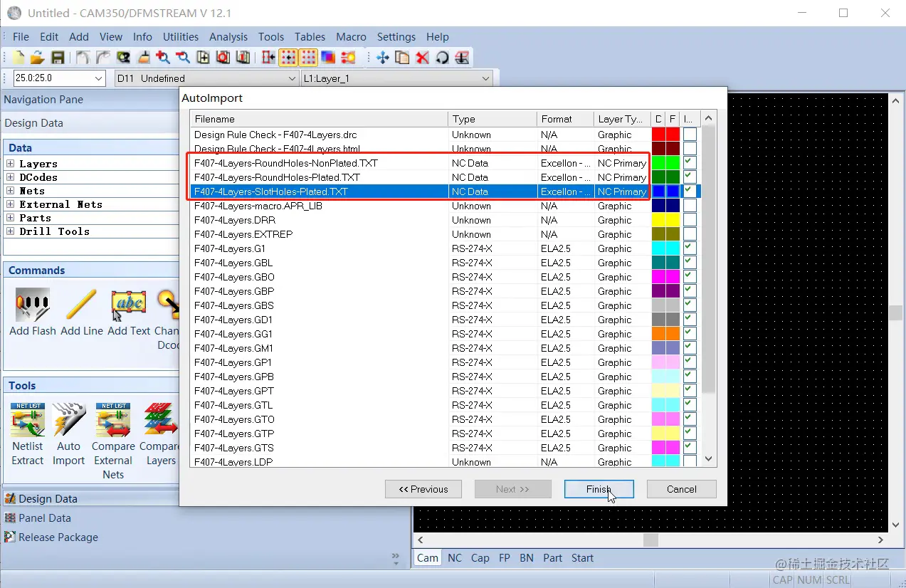
Task: Check import box for F407-4Layers-macro.APR_LIB
Action: click(690, 206)
